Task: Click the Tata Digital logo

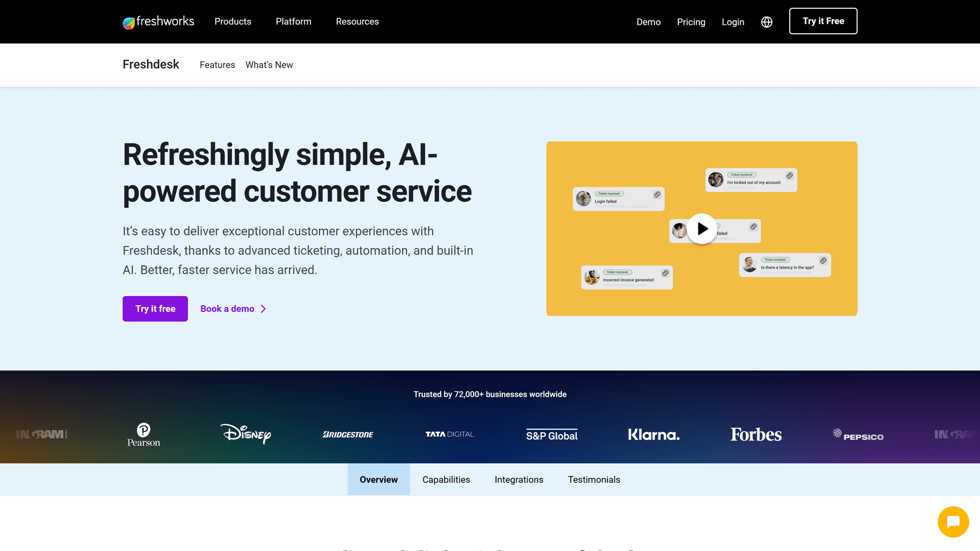Action: (450, 434)
